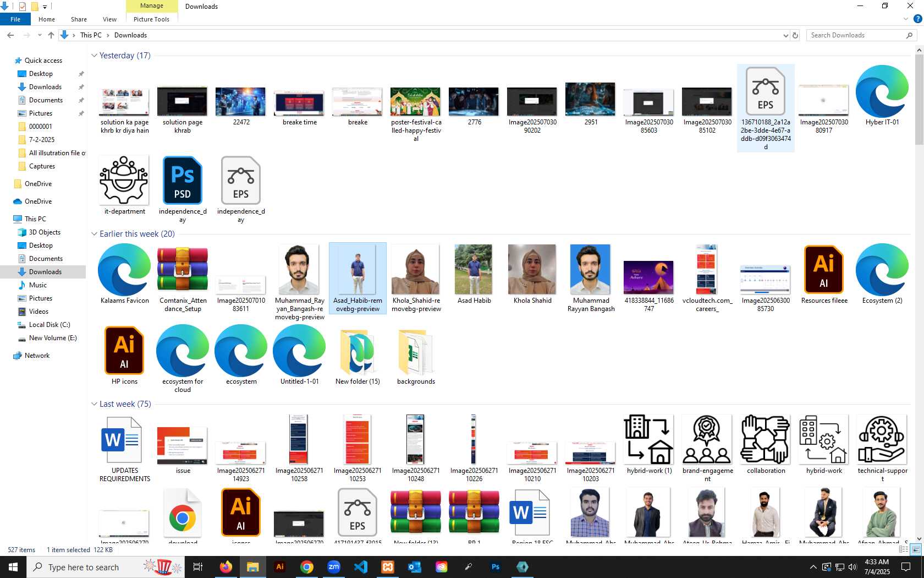
Task: Select the brand-engagement icon file
Action: [x=707, y=440]
